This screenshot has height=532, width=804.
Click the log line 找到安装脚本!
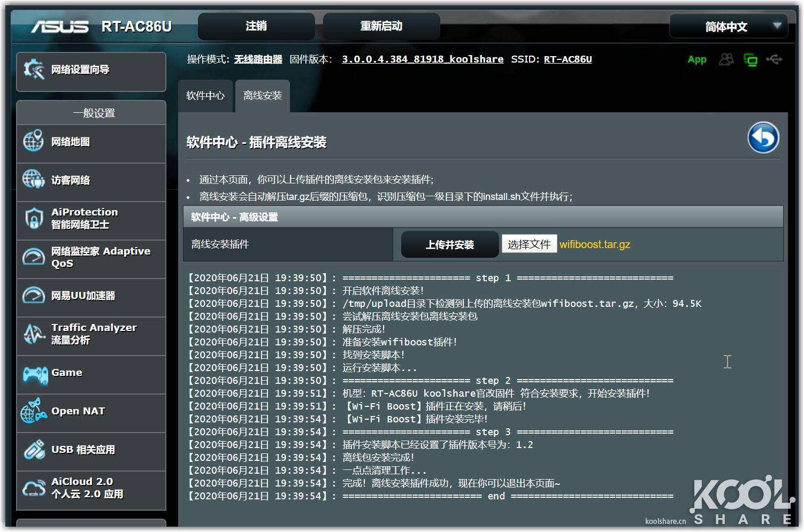[x=296, y=355]
